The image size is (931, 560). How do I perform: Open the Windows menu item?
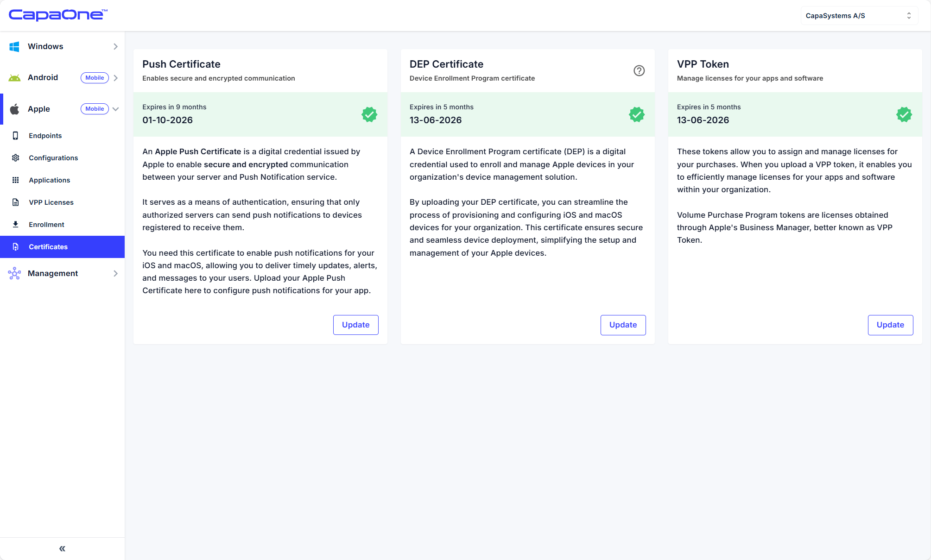coord(63,46)
